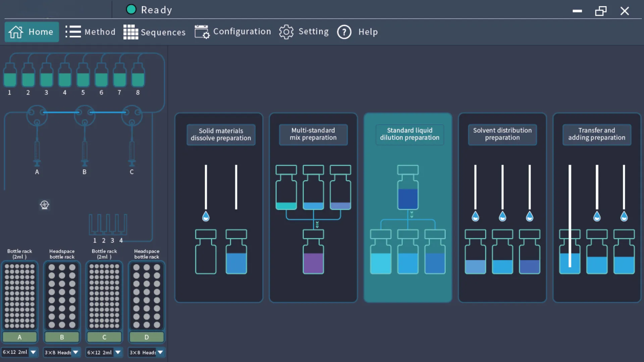Open the Method tab
644x362 pixels.
tap(90, 32)
